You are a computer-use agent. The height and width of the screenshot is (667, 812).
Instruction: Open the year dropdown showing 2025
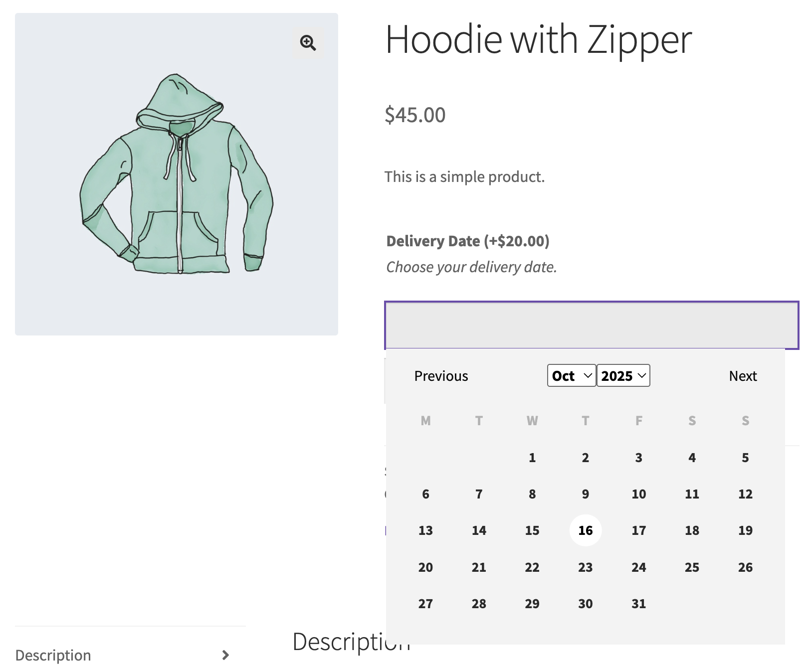(x=623, y=376)
